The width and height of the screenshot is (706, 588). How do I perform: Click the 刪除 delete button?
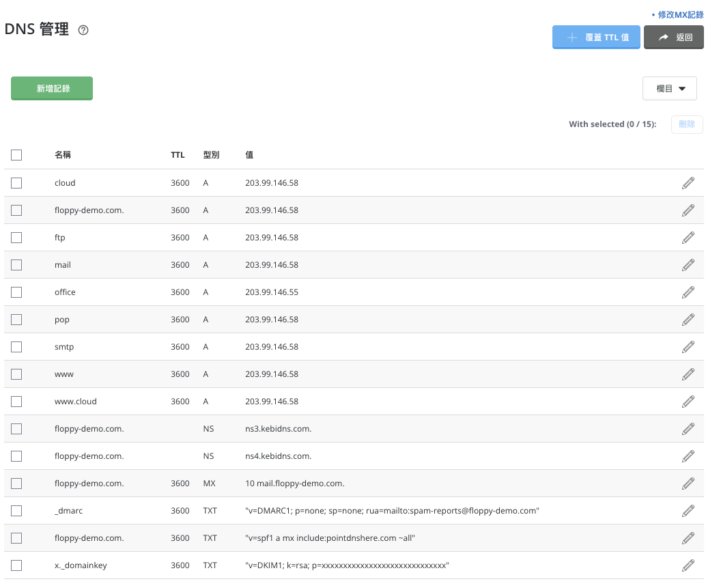click(686, 124)
